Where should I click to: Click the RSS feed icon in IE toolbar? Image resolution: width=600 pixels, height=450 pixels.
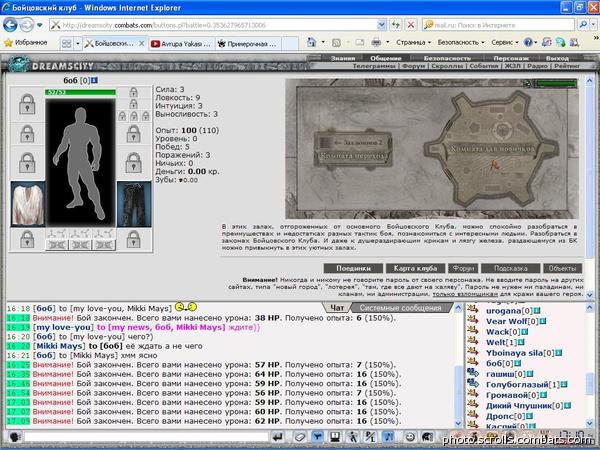(336, 42)
